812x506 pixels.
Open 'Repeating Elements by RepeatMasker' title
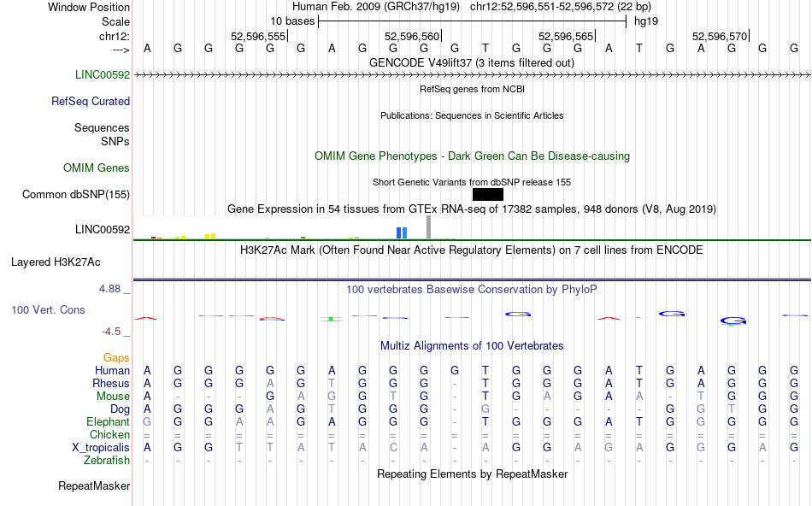[472, 474]
